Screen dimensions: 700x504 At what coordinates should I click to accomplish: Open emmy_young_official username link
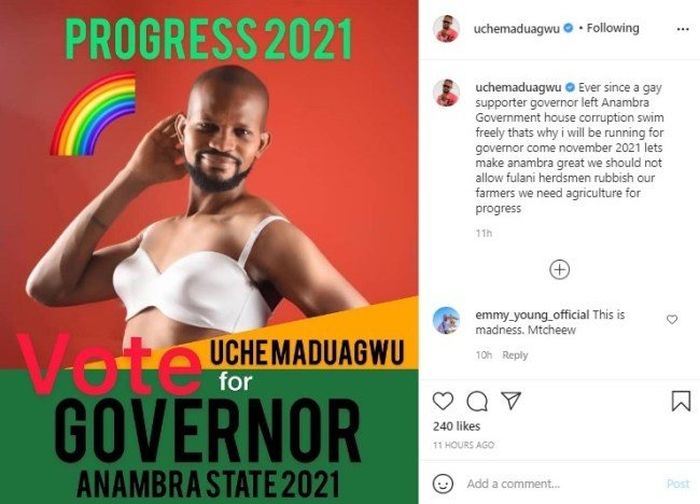pyautogui.click(x=532, y=315)
